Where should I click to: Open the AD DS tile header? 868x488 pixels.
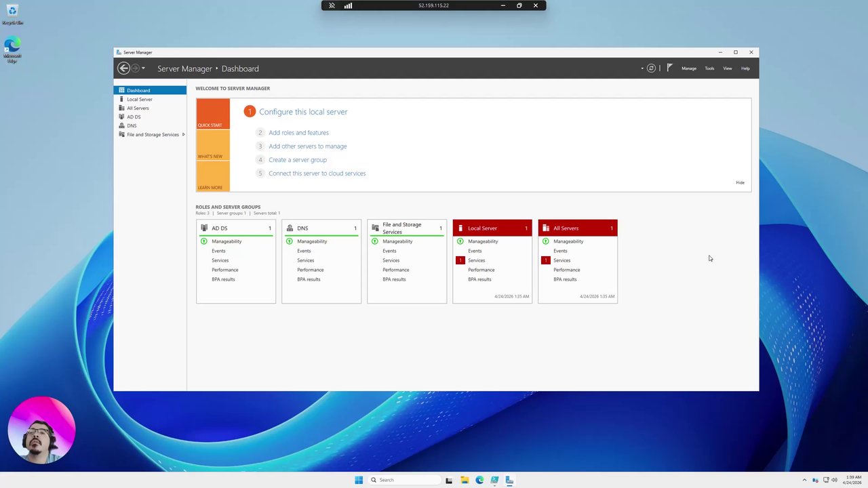tap(236, 228)
